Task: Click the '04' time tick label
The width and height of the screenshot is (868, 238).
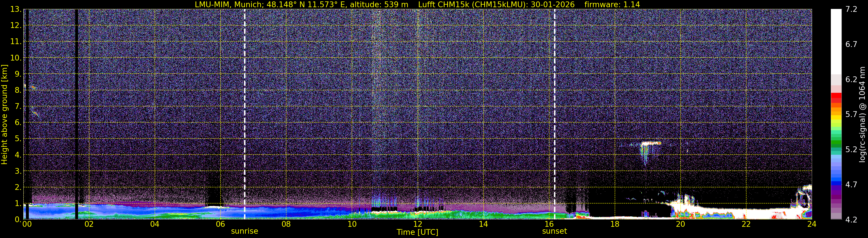Action: (x=155, y=224)
